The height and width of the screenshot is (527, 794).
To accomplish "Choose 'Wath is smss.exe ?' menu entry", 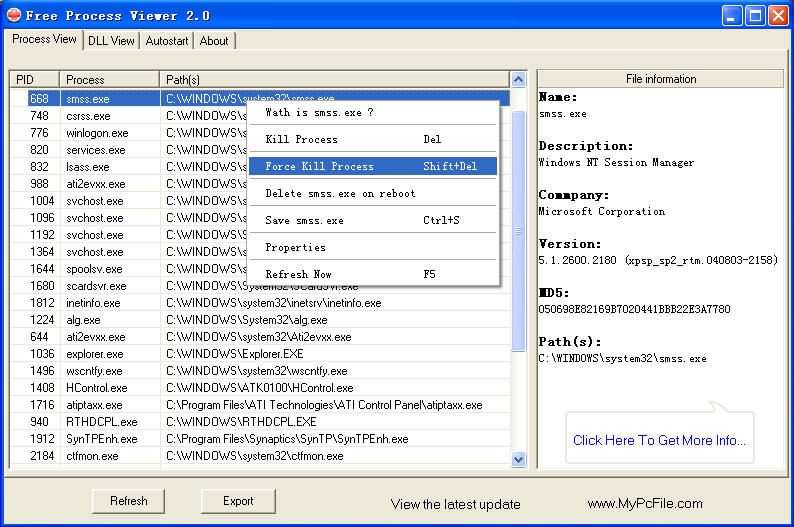I will [372, 112].
